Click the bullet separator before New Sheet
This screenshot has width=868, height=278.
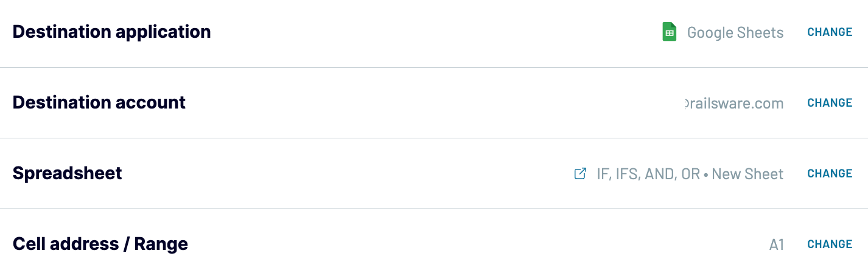coord(705,174)
